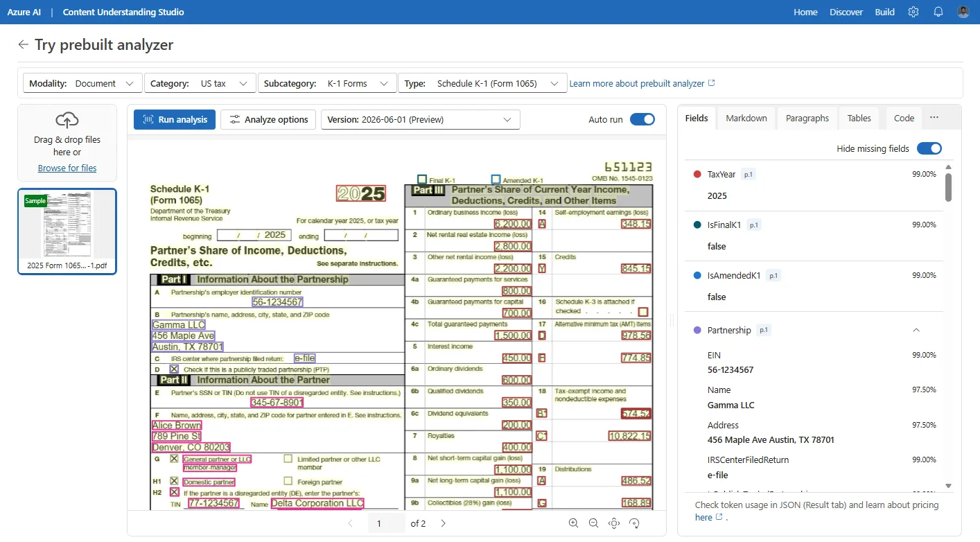Open the notifications bell
Viewport: 980px width, 542px height.
coord(938,12)
